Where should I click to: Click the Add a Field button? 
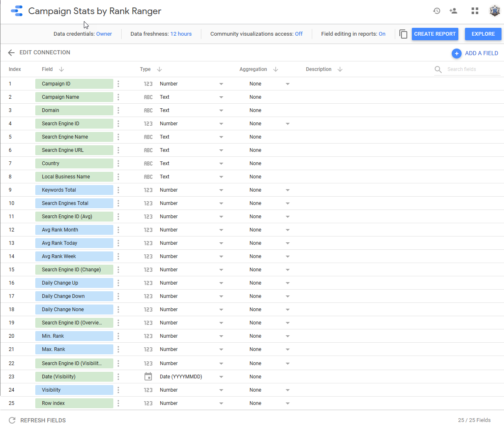[x=475, y=53]
